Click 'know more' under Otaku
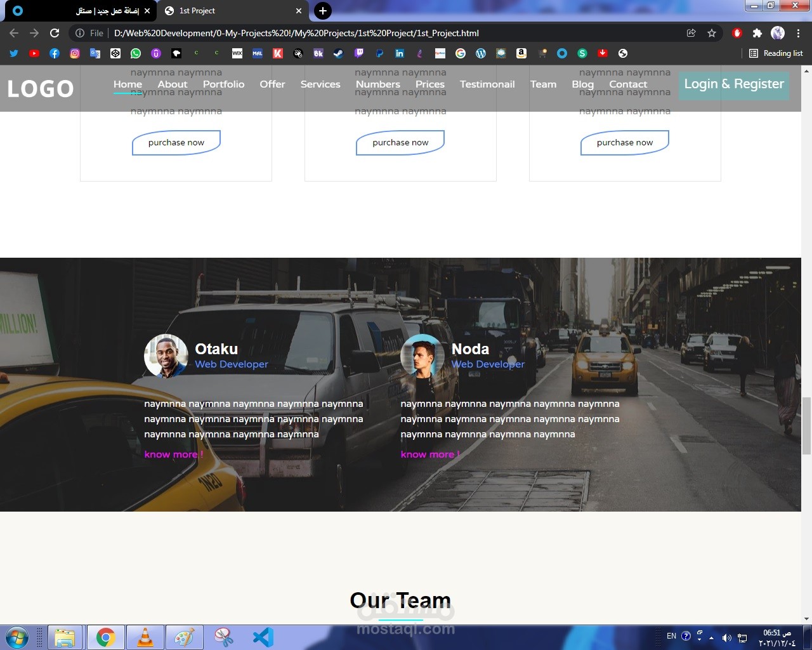The width and height of the screenshot is (812, 650). point(174,454)
